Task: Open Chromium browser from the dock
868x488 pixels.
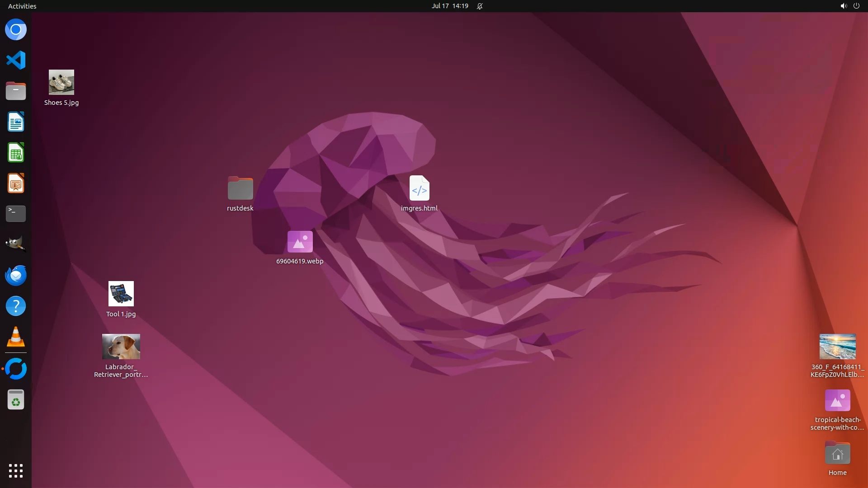Action: [16, 30]
